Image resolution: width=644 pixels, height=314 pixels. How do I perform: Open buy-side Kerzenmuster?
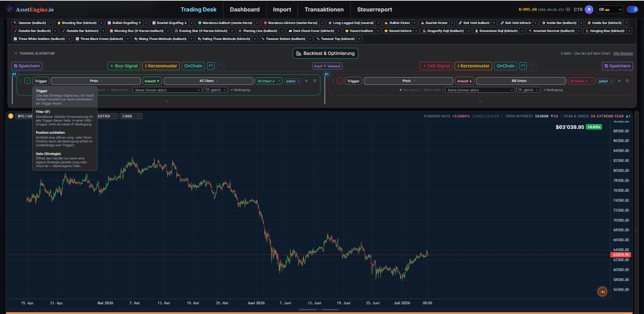[x=161, y=66]
